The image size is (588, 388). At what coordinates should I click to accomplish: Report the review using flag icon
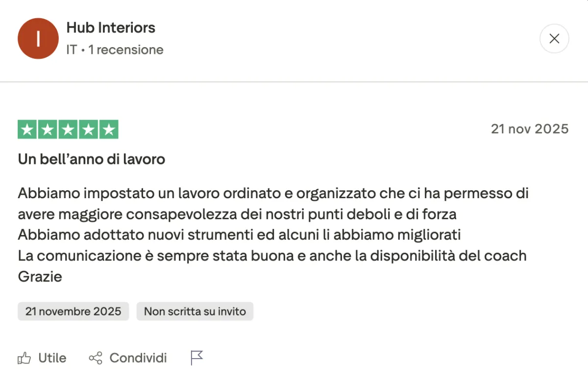click(196, 358)
